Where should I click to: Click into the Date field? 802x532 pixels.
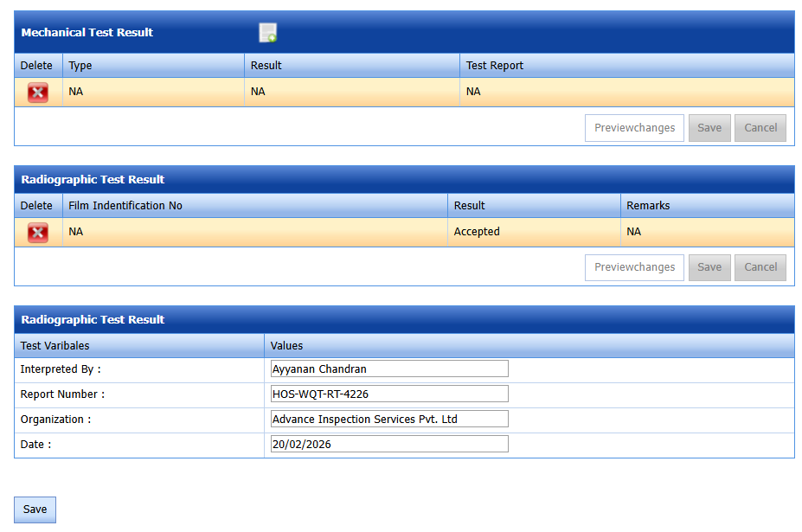pyautogui.click(x=388, y=445)
